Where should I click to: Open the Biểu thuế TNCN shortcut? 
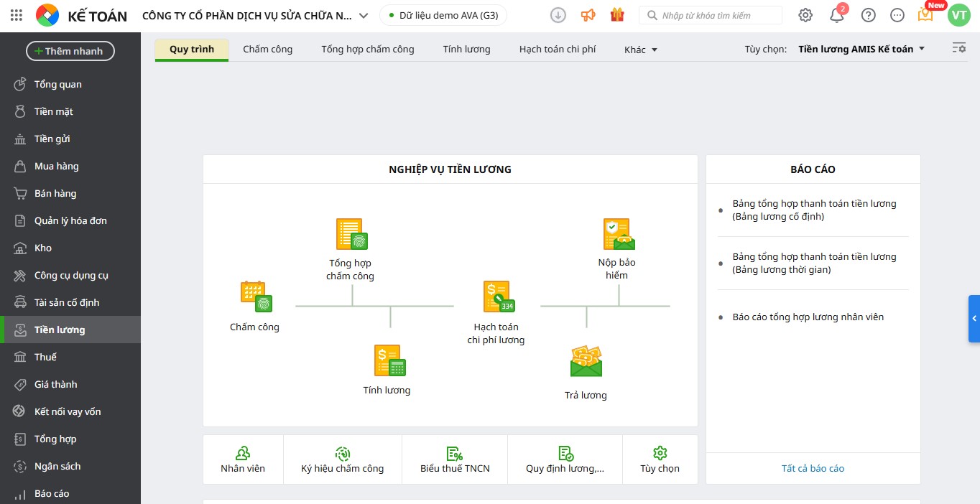click(455, 459)
